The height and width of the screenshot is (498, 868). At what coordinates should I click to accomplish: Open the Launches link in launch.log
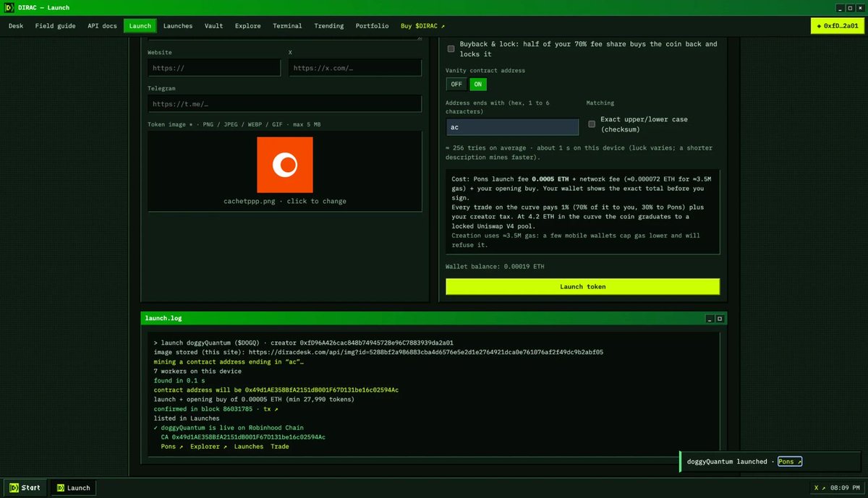point(248,446)
